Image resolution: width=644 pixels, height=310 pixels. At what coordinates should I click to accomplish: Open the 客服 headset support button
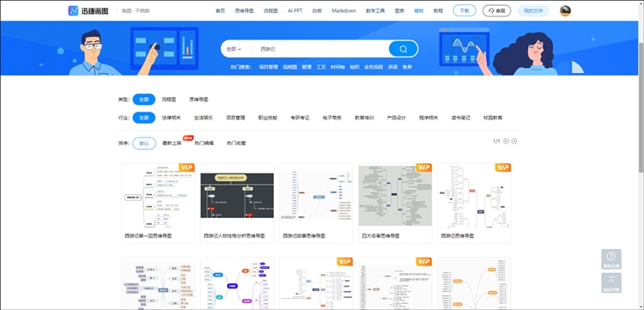[496, 10]
